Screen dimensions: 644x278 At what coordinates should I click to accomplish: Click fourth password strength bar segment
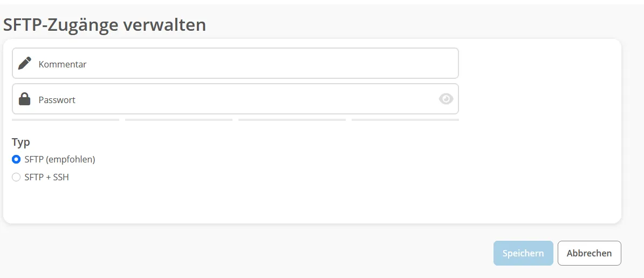click(406, 120)
